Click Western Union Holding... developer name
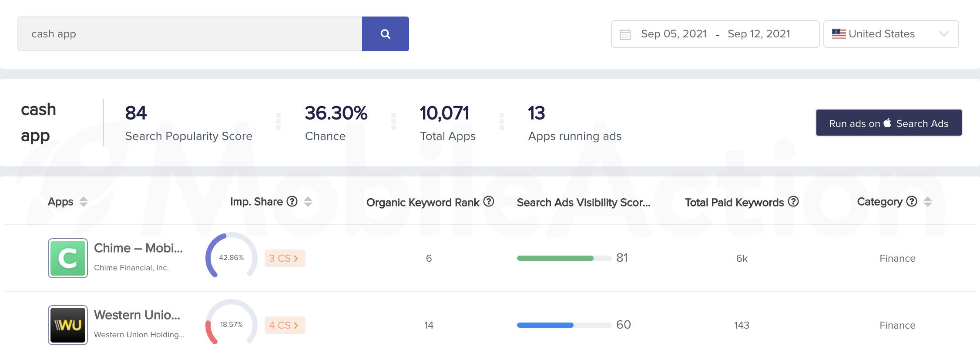 (139, 335)
